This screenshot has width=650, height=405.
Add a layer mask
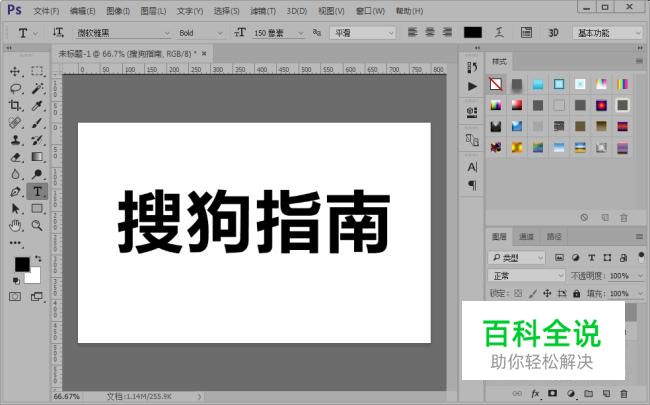(x=552, y=393)
